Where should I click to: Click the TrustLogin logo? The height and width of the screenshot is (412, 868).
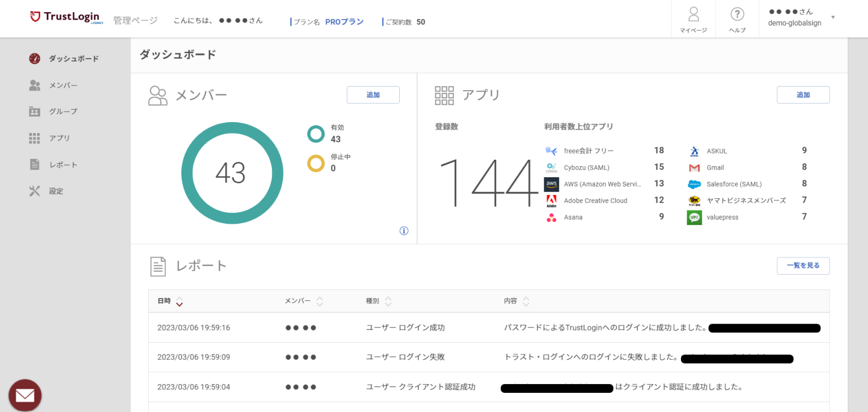tap(64, 17)
